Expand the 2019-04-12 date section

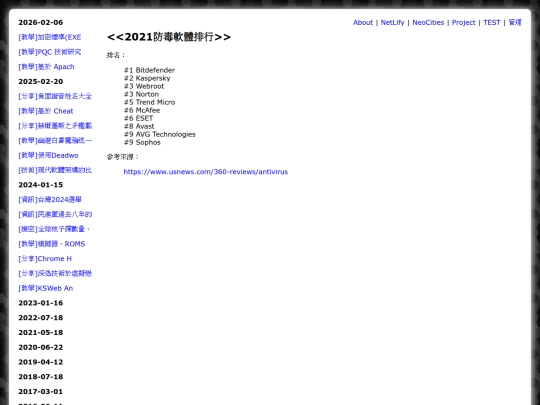[41, 362]
